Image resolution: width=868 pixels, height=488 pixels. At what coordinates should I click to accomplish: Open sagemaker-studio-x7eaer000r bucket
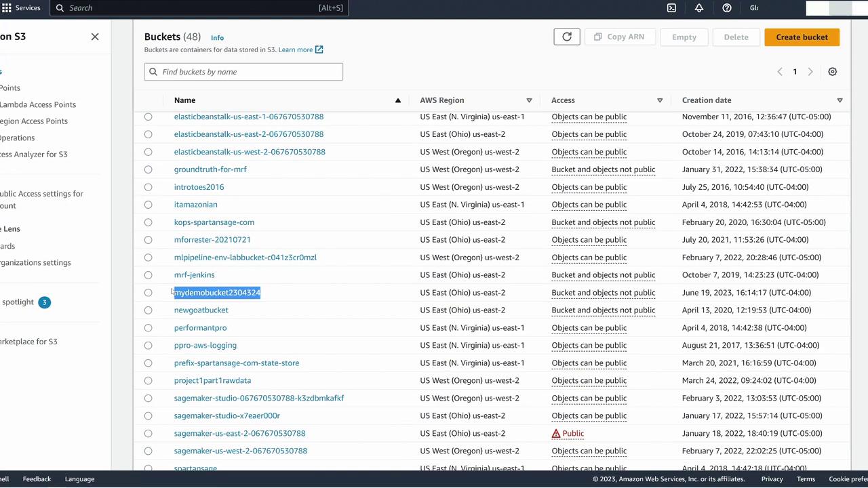coord(226,416)
